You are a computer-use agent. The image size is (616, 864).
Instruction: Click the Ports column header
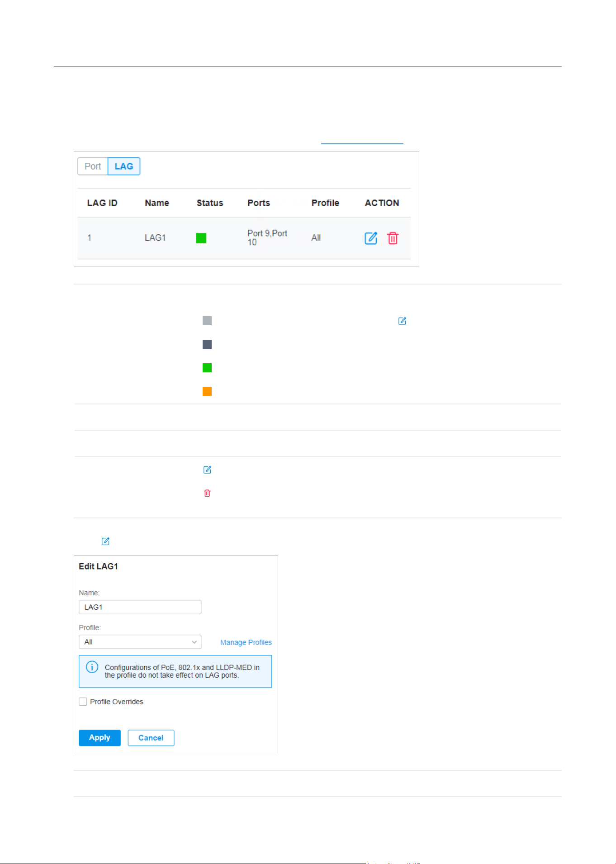(259, 203)
